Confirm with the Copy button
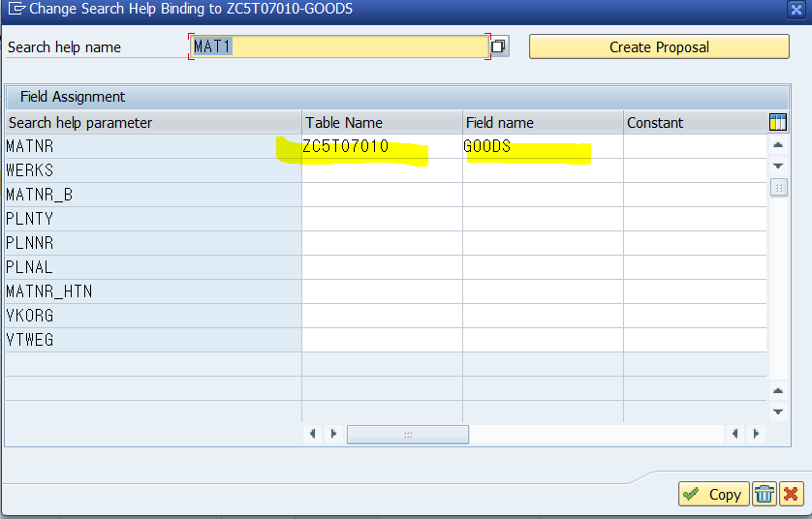The image size is (812, 519). coord(713,494)
